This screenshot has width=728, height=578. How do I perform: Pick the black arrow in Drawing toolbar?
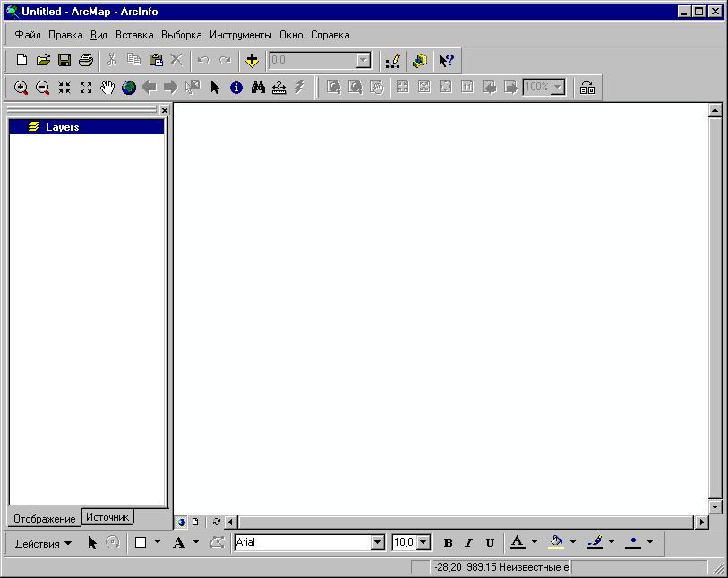click(92, 542)
